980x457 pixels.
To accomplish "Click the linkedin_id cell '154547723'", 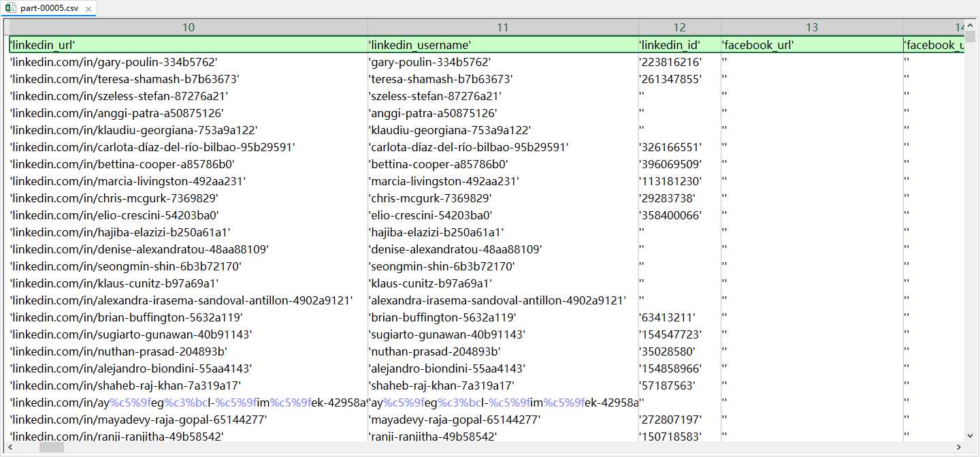I will (680, 334).
